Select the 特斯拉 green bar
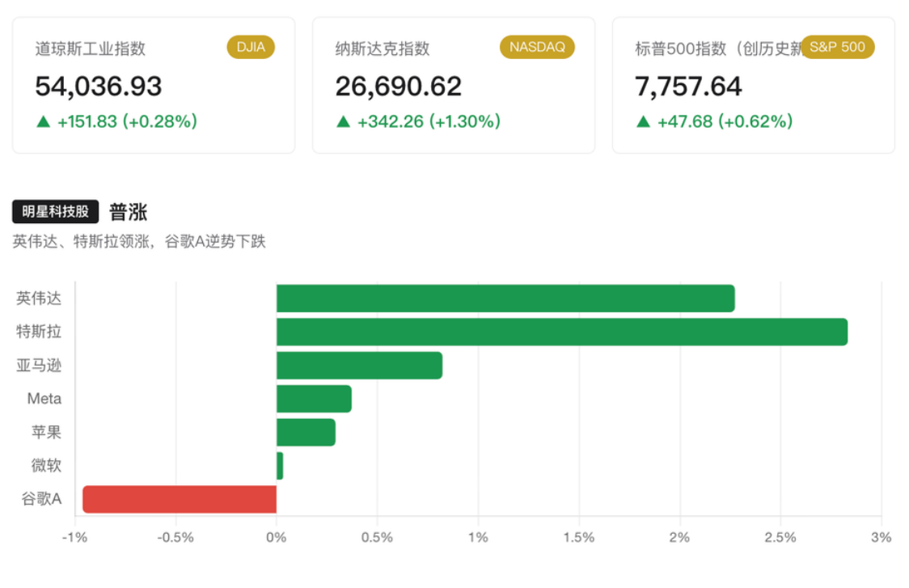 tap(562, 332)
